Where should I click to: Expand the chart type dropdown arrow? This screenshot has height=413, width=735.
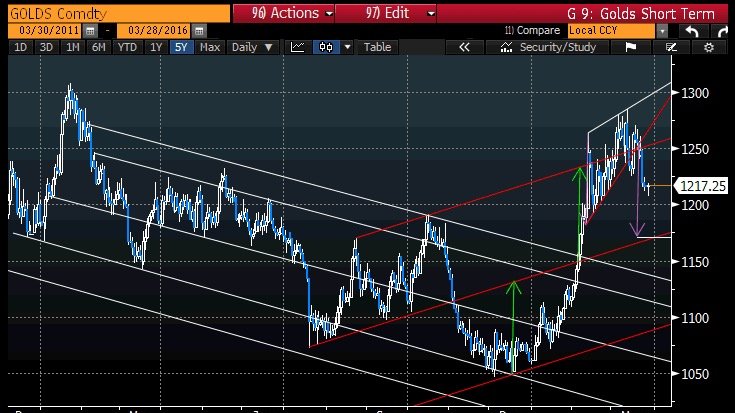point(347,47)
